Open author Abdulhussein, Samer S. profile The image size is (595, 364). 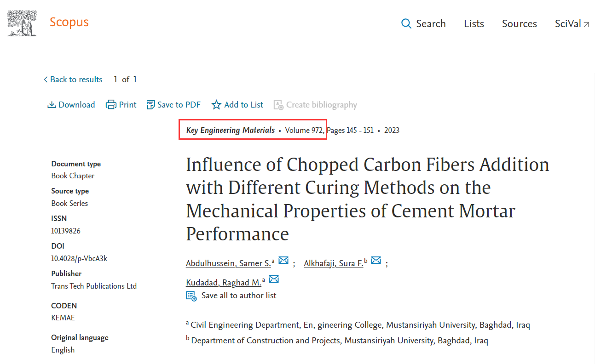click(228, 263)
